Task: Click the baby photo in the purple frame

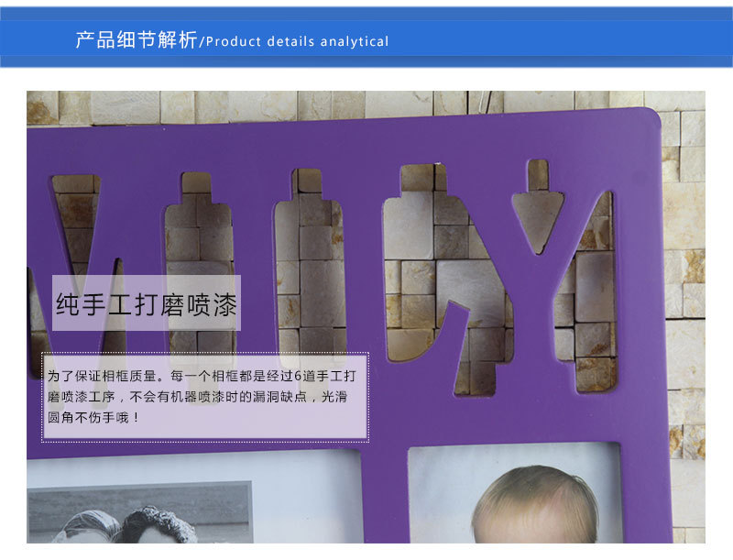Action: (x=514, y=493)
